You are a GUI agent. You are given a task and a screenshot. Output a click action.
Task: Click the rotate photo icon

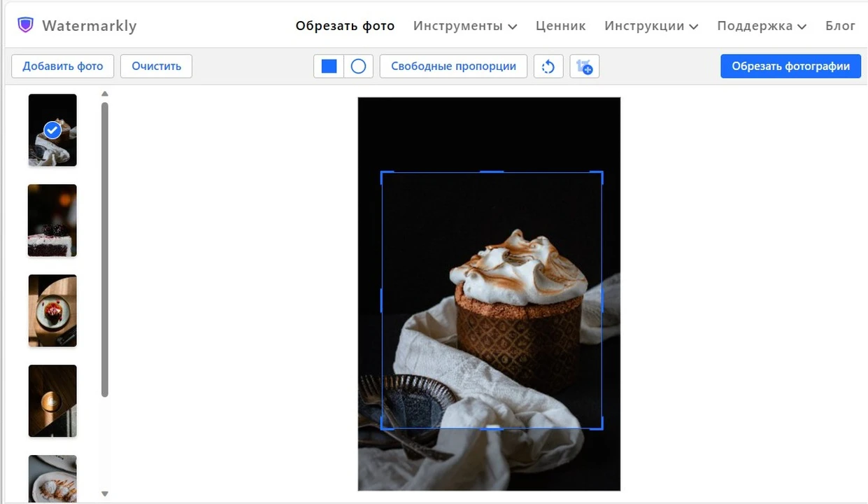(x=548, y=66)
